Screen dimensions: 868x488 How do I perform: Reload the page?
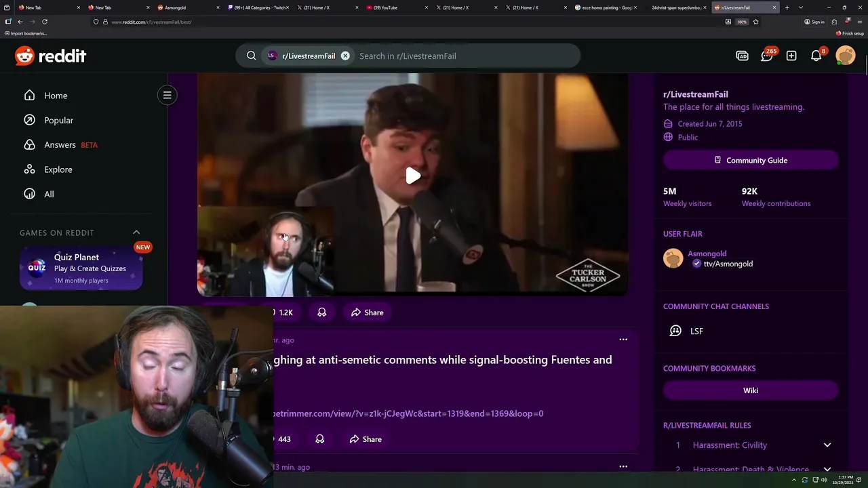click(x=45, y=22)
